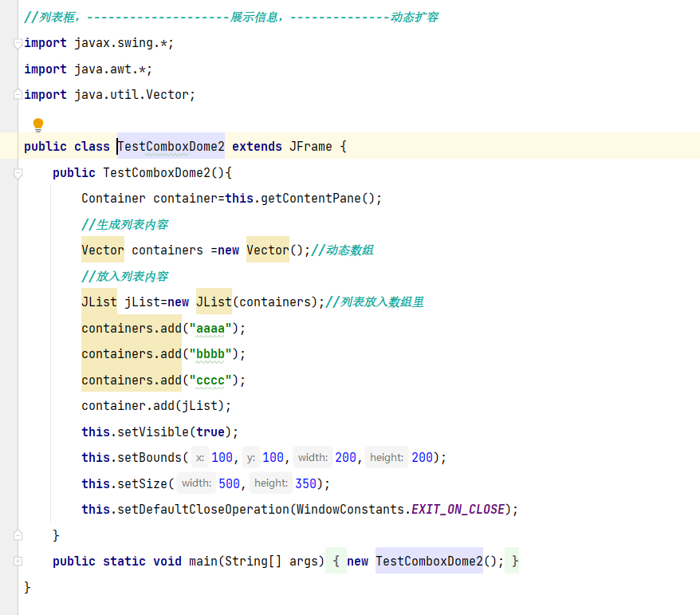Click the comment //放入列表内容
Image resolution: width=700 pixels, height=615 pixels.
point(124,276)
